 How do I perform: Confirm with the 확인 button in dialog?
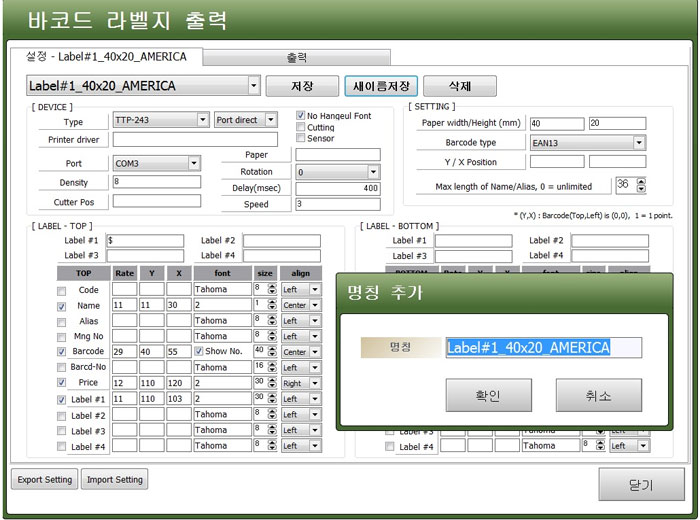coord(488,395)
